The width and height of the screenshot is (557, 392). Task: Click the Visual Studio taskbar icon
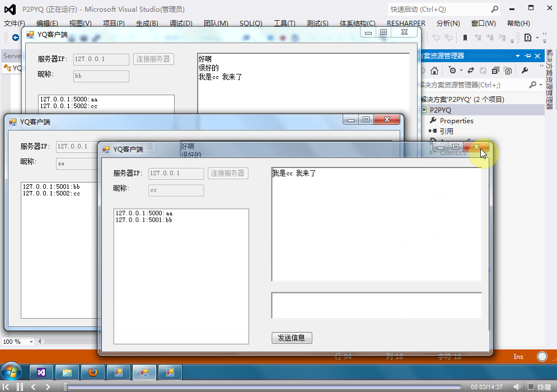[41, 372]
